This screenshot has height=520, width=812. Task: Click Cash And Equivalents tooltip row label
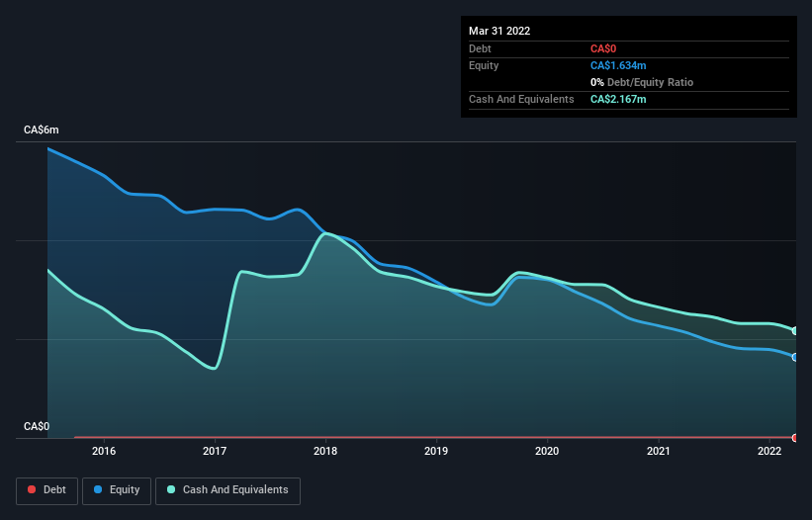click(521, 99)
